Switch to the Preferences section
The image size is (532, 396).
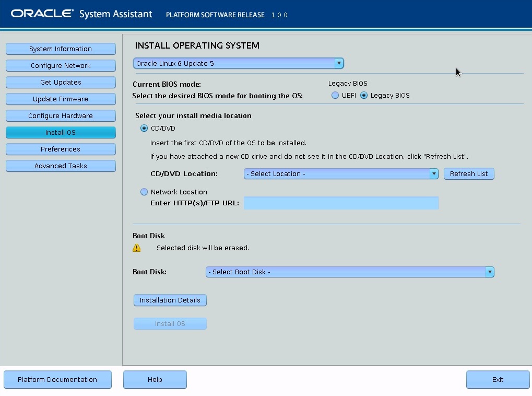pyautogui.click(x=61, y=149)
